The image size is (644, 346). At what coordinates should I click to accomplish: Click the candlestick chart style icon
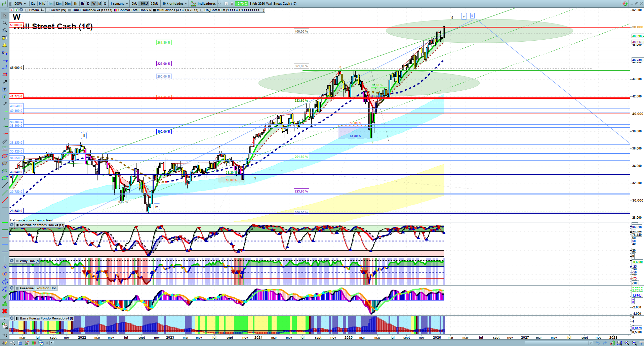pos(4,4)
